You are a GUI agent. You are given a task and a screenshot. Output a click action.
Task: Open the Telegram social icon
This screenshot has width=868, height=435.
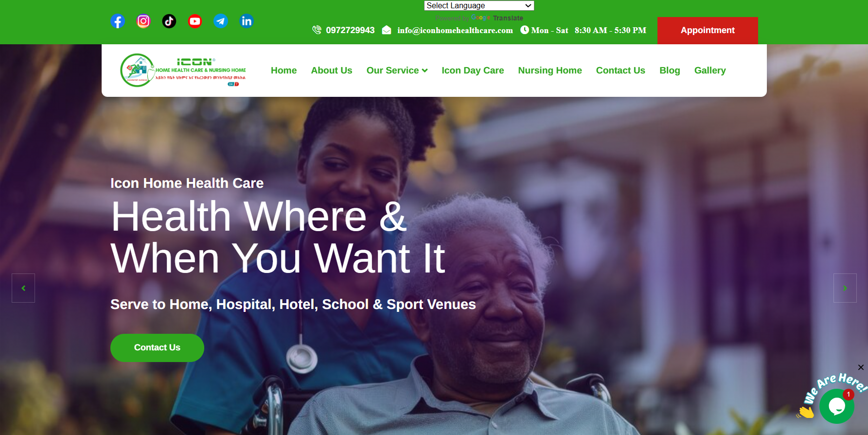[221, 21]
